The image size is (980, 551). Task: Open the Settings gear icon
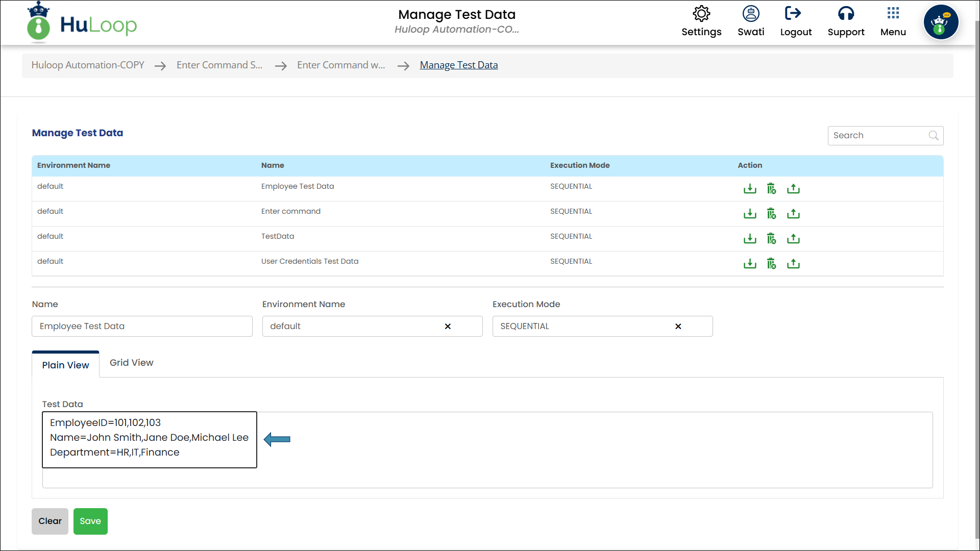tap(701, 14)
